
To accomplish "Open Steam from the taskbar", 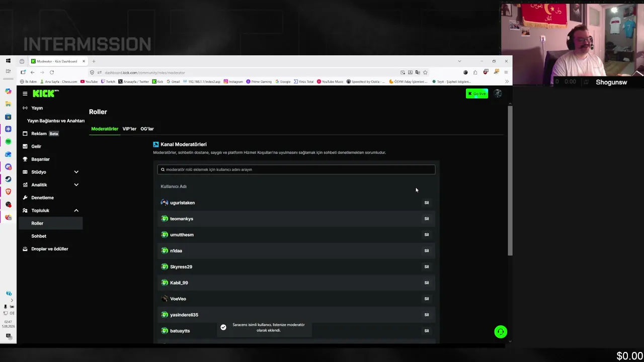I will [8, 179].
